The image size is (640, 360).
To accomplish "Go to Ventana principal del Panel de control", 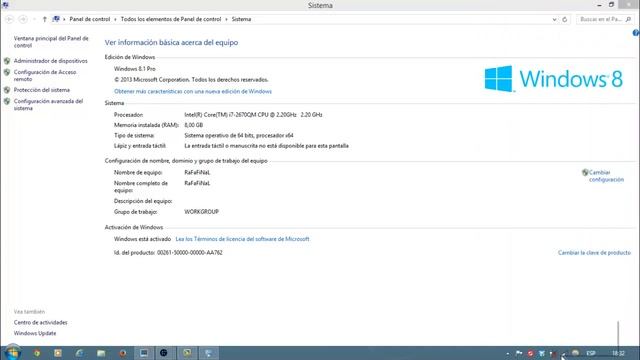I will (x=51, y=42).
